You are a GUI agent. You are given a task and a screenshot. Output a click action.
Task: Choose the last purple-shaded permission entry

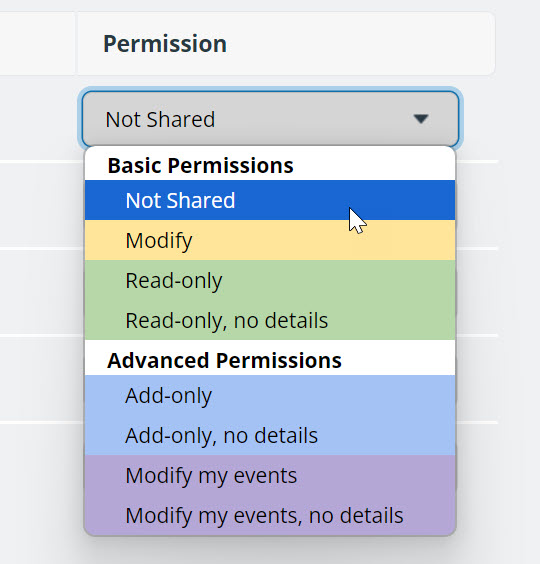tap(270, 515)
